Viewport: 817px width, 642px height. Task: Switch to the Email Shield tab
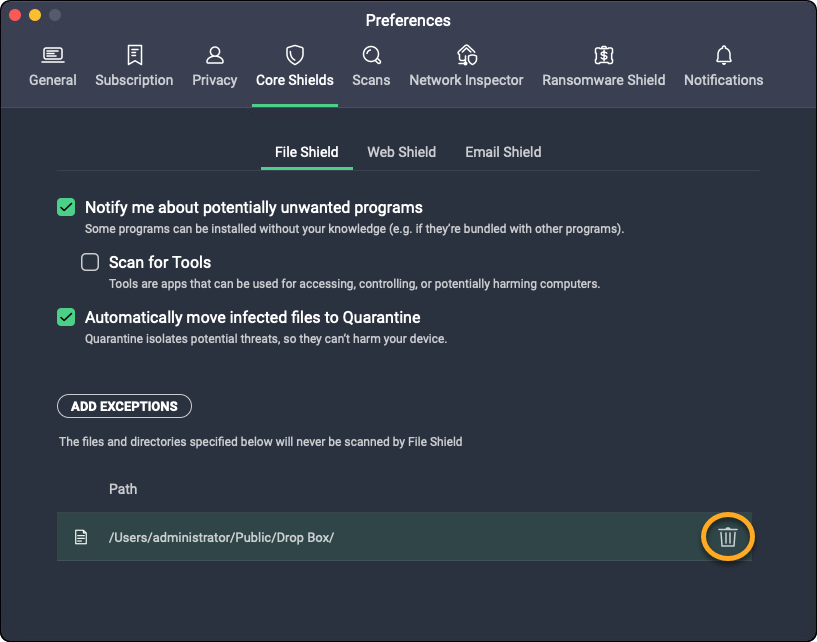(503, 152)
